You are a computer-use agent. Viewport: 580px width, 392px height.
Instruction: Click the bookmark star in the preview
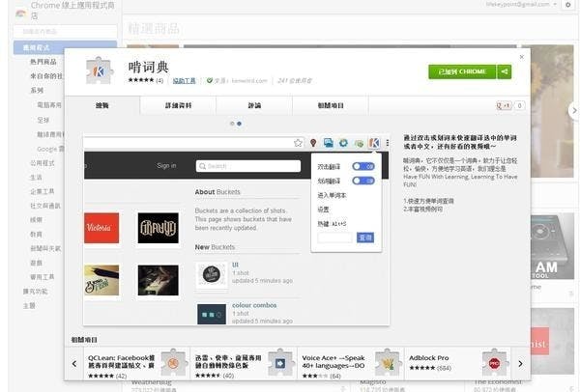tap(298, 143)
